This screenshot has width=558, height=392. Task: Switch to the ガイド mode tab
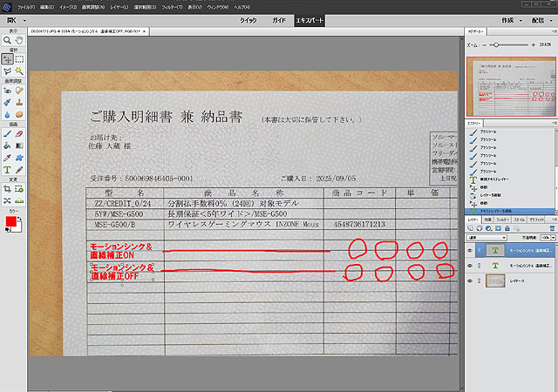(x=279, y=21)
